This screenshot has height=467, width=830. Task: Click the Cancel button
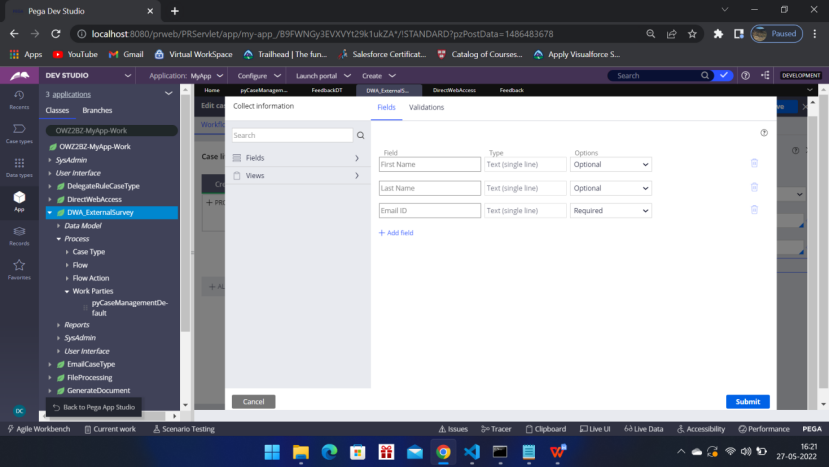coord(254,401)
